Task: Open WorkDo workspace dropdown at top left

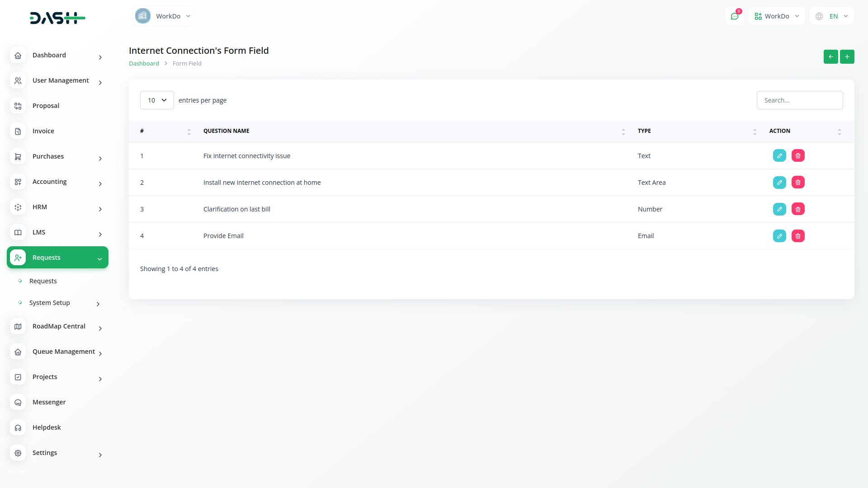Action: point(163,16)
